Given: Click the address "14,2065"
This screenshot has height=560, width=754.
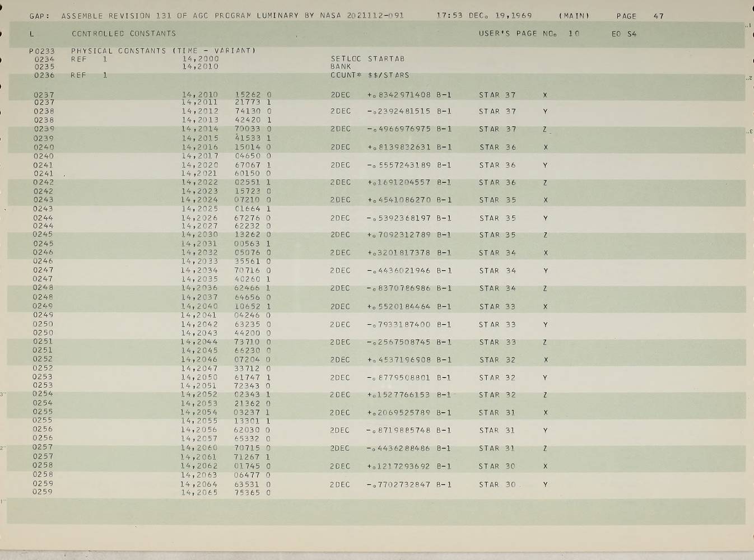Looking at the screenshot, I should pos(199,493).
